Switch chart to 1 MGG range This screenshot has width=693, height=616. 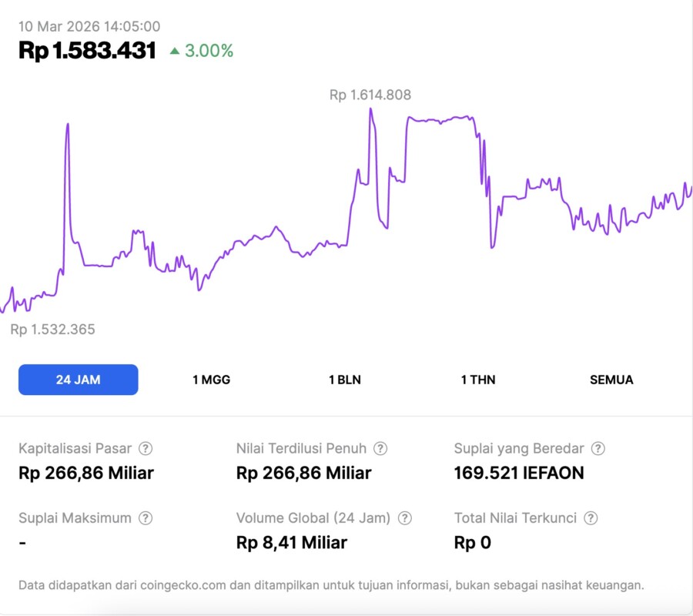point(211,380)
